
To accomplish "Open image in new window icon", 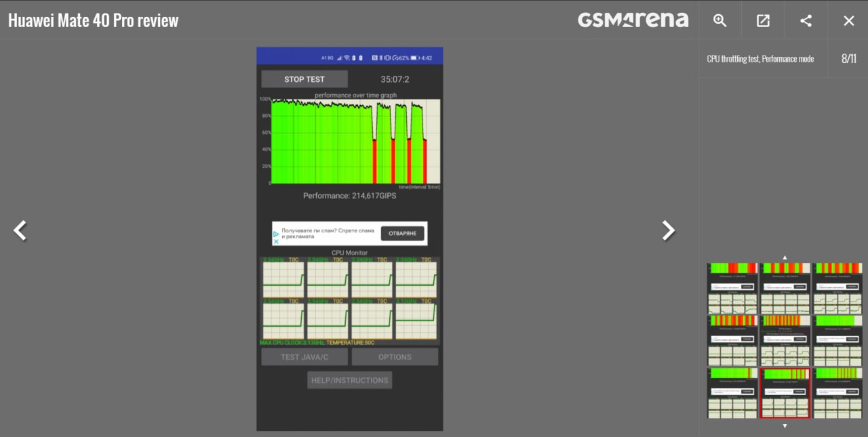I will pos(763,20).
